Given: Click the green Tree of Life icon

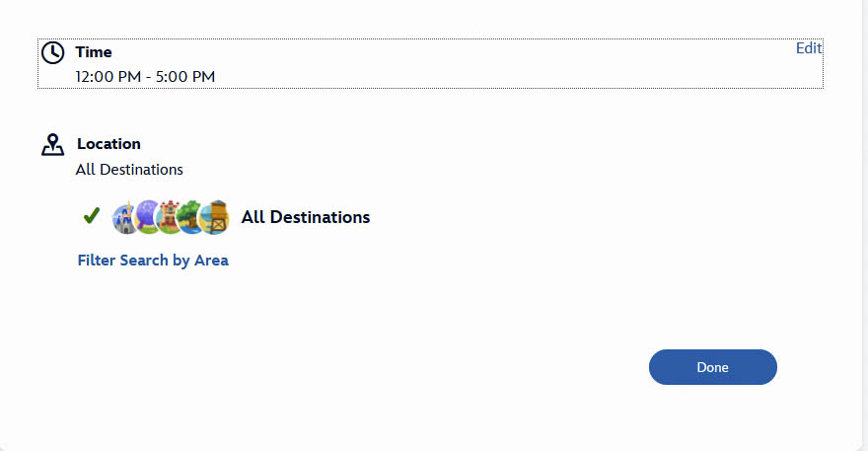Looking at the screenshot, I should [x=190, y=217].
